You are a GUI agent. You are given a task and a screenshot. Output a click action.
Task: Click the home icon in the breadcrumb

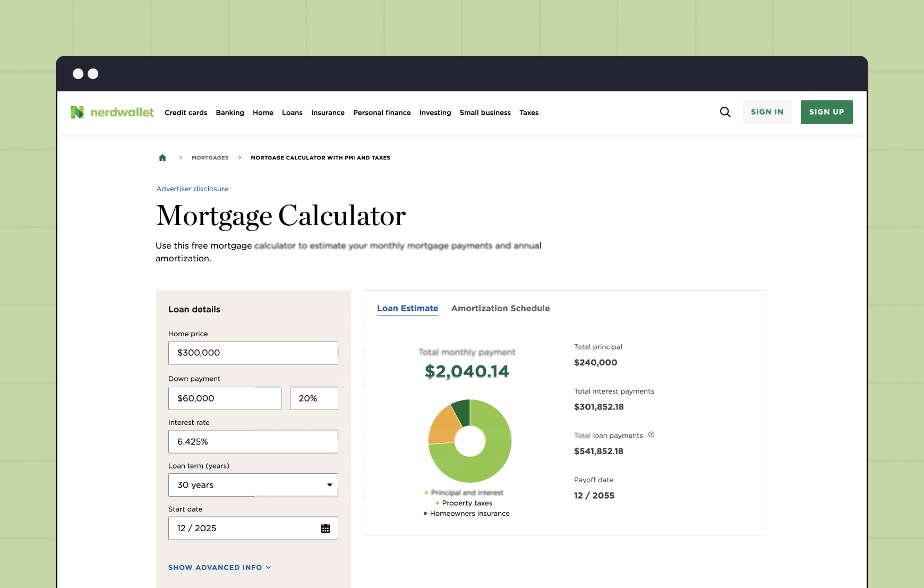click(x=162, y=157)
